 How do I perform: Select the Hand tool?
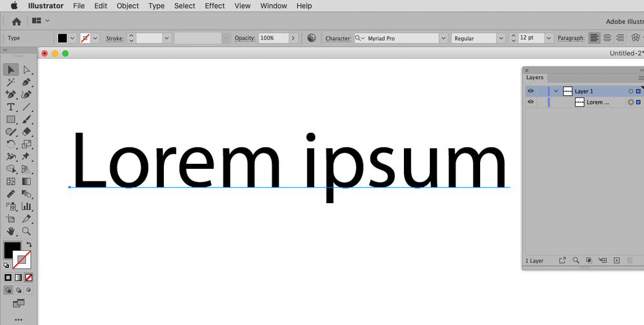click(x=11, y=231)
